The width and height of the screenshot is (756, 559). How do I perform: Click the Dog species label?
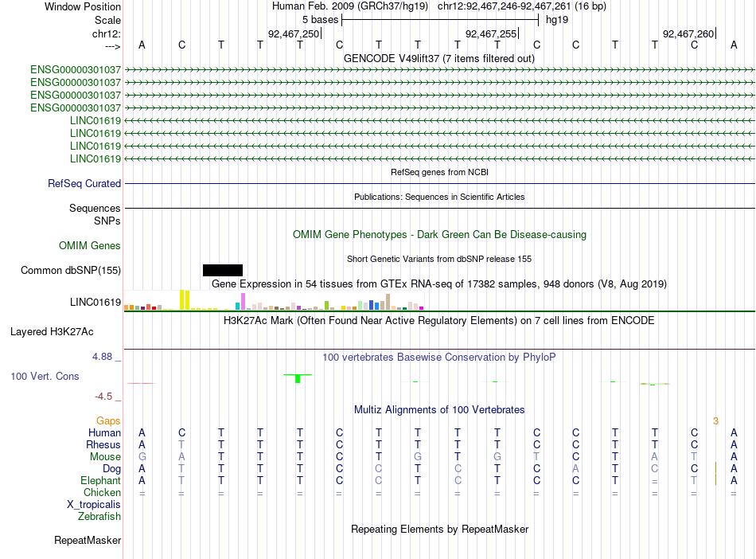[112, 469]
